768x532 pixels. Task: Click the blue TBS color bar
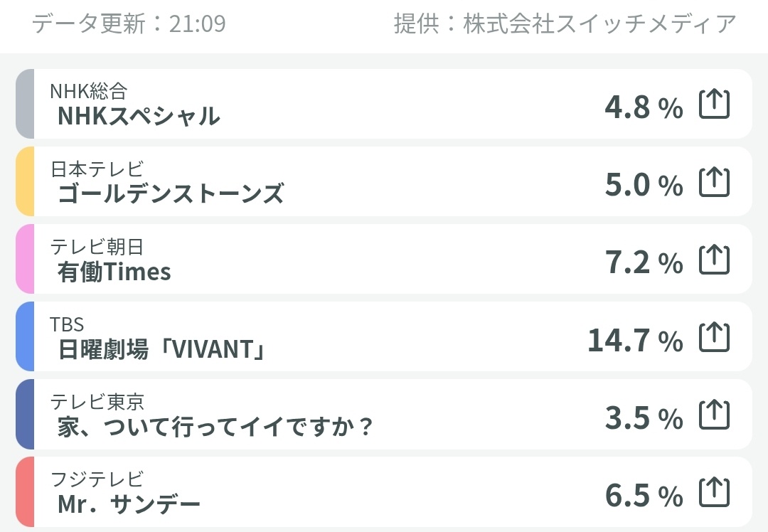pyautogui.click(x=25, y=336)
